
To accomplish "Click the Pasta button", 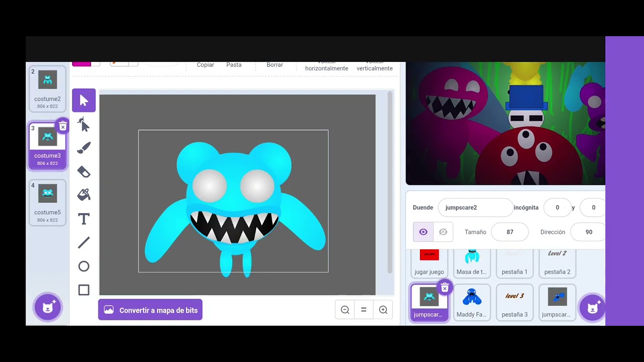I will coord(234,65).
